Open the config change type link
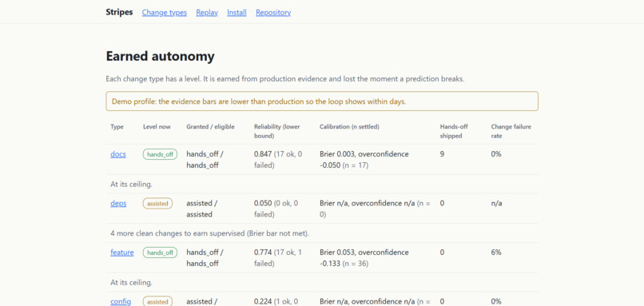The image size is (644, 306). coord(121,301)
